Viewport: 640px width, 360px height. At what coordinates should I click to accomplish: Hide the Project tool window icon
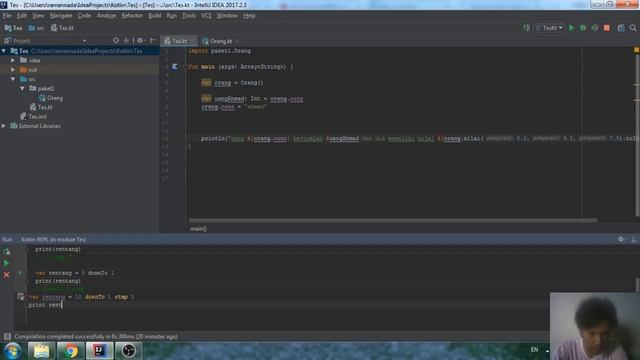tap(153, 40)
